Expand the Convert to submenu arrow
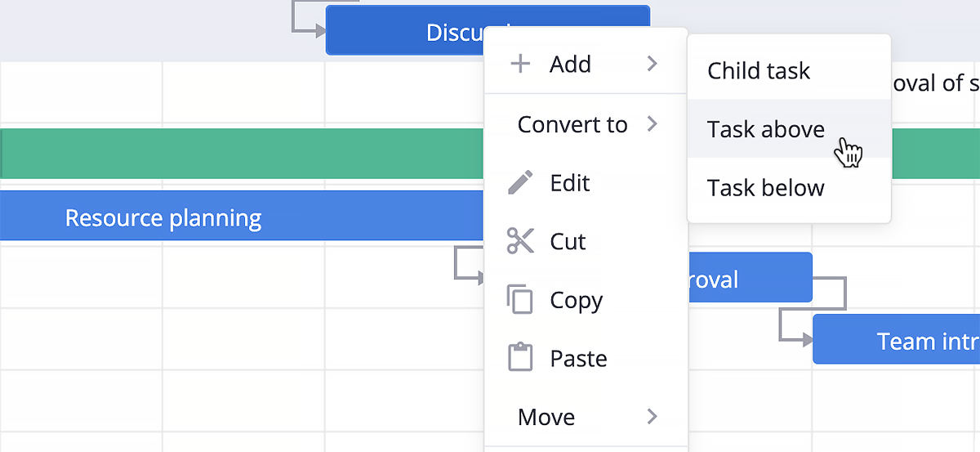 point(652,124)
